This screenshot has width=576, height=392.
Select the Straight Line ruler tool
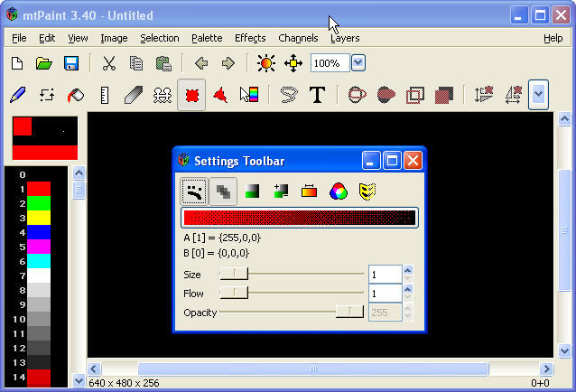pos(105,95)
